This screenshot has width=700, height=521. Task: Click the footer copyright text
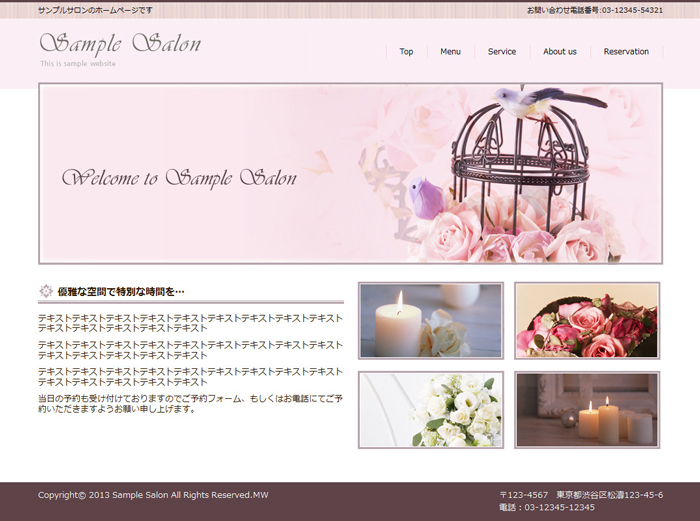pyautogui.click(x=153, y=495)
